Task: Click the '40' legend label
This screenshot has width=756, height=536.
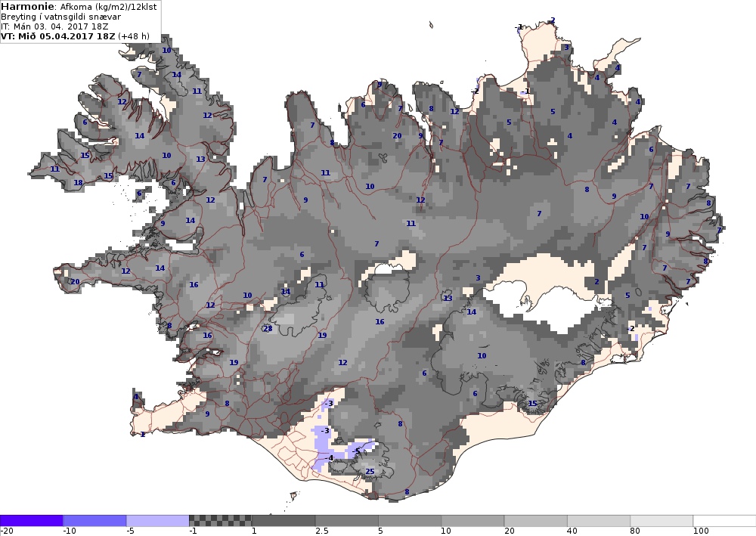Action: 572,531
